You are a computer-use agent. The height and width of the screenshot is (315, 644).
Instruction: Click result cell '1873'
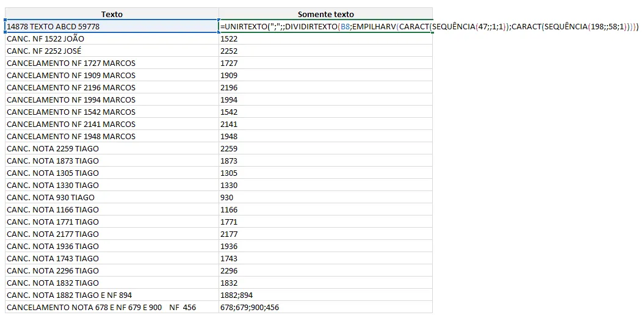[326, 161]
